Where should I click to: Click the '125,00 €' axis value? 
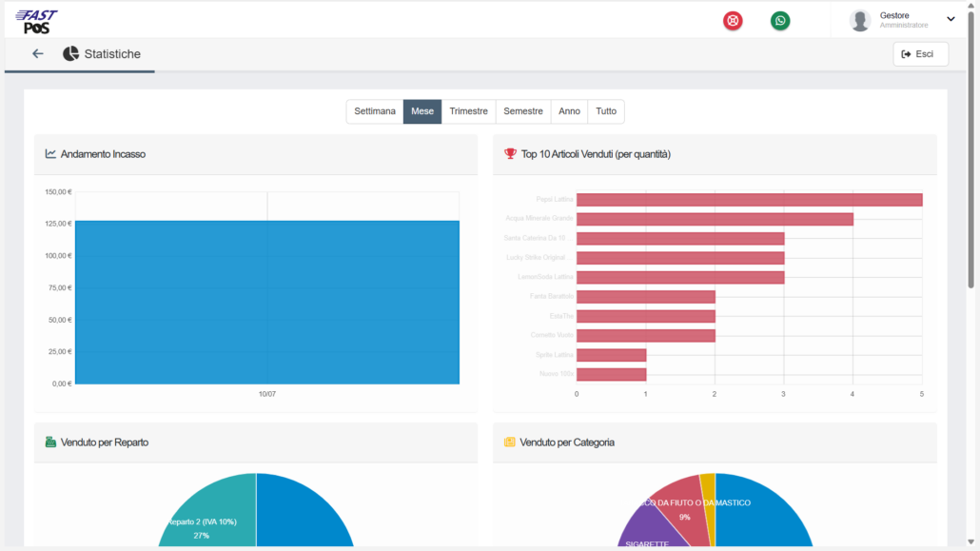pyautogui.click(x=58, y=224)
